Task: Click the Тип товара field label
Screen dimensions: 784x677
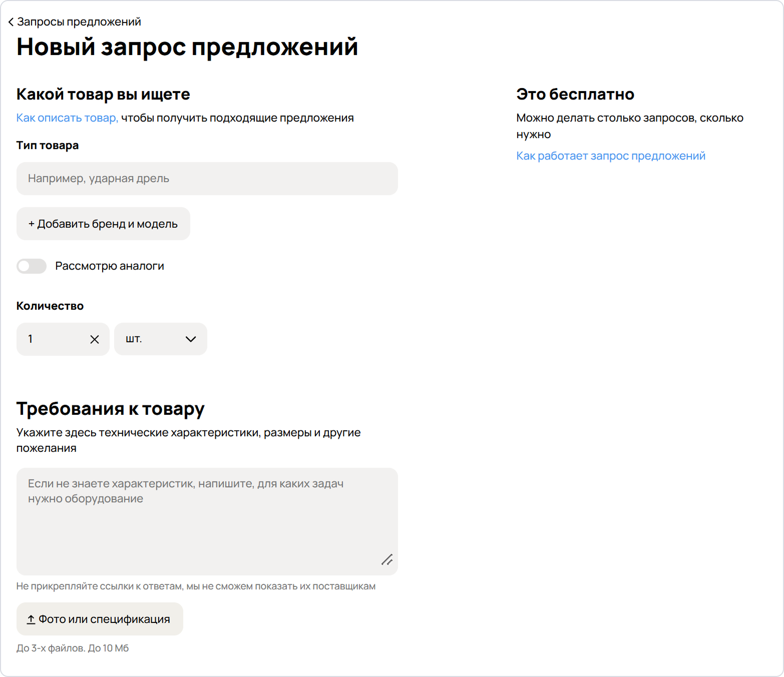Action: pos(48,146)
